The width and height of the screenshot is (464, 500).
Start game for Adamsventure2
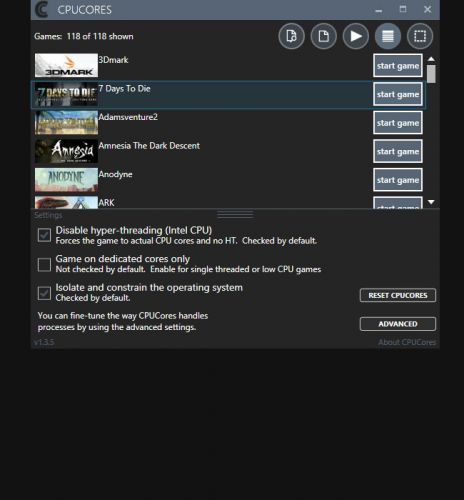[398, 123]
